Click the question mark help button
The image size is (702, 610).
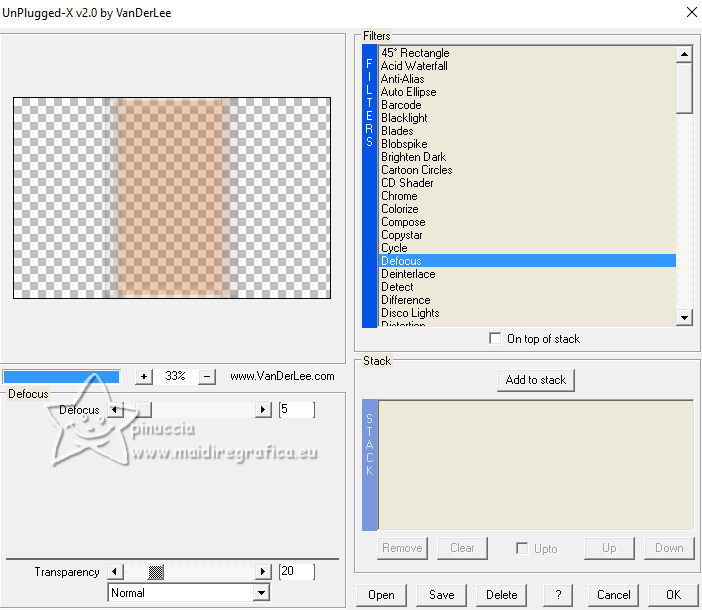558,595
